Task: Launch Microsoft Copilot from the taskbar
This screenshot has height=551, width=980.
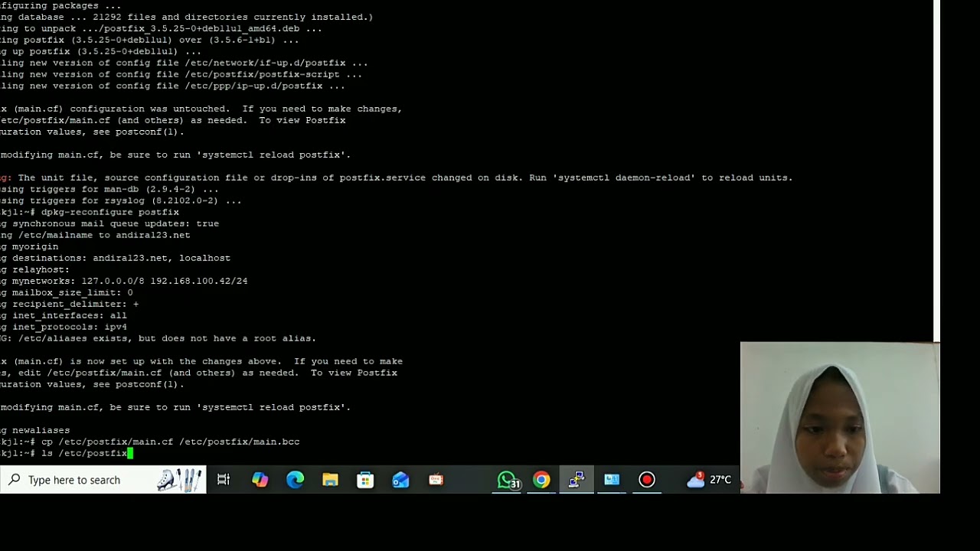Action: tap(260, 480)
